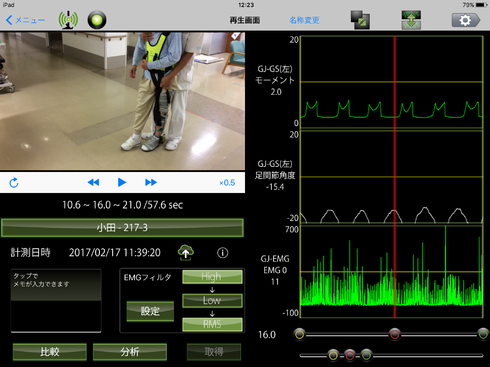490x367 pixels.
Task: Tap the time range 10.6 ~ 16.0 ~ 21.0 text
Action: 122,205
